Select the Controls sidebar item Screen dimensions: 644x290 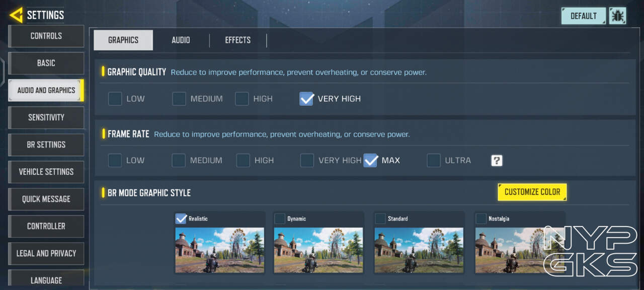click(46, 36)
